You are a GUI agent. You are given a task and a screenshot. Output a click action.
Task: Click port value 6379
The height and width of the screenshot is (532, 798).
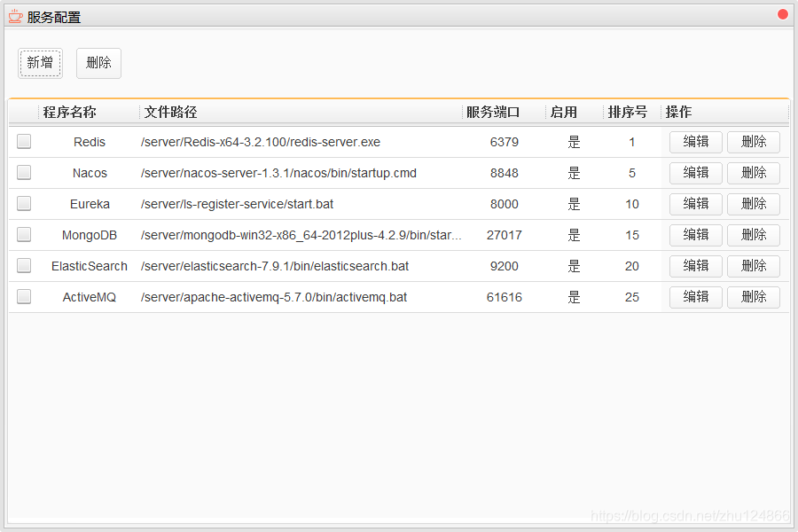tap(505, 142)
